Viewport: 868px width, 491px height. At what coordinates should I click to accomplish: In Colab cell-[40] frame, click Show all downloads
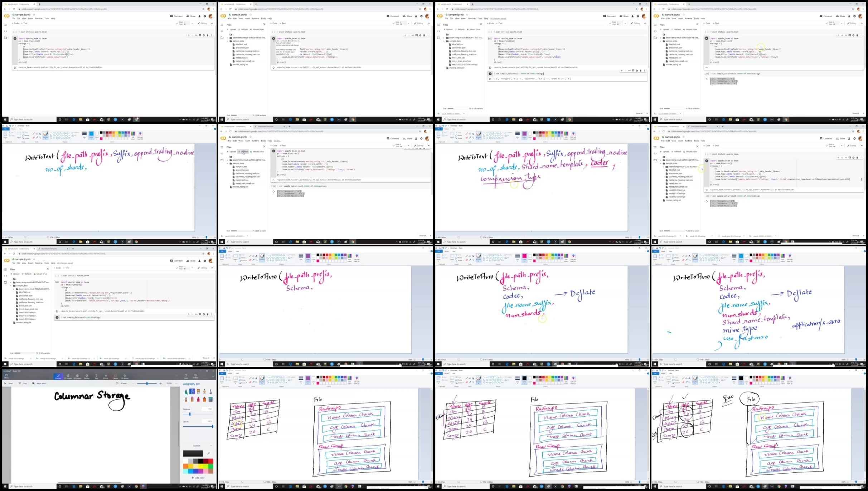tap(206, 358)
